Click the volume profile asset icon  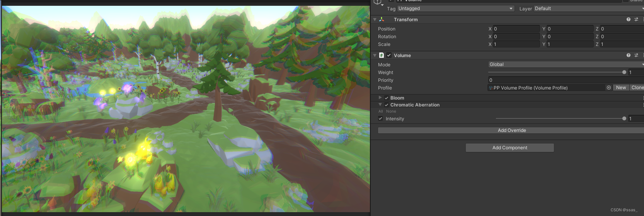point(491,88)
